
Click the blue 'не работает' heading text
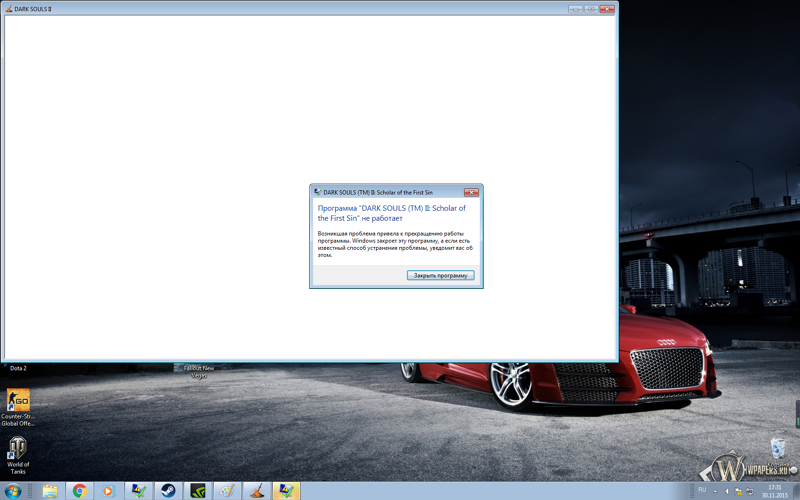point(382,218)
